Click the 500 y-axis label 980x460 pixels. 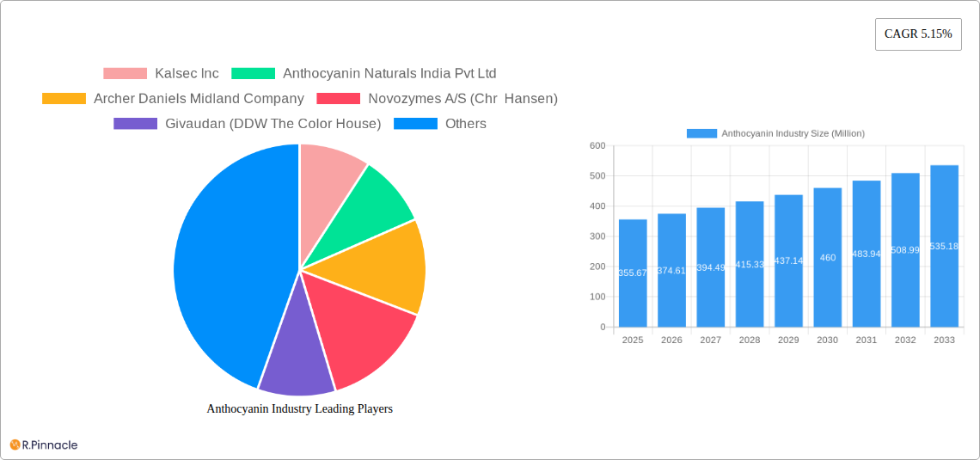point(597,175)
